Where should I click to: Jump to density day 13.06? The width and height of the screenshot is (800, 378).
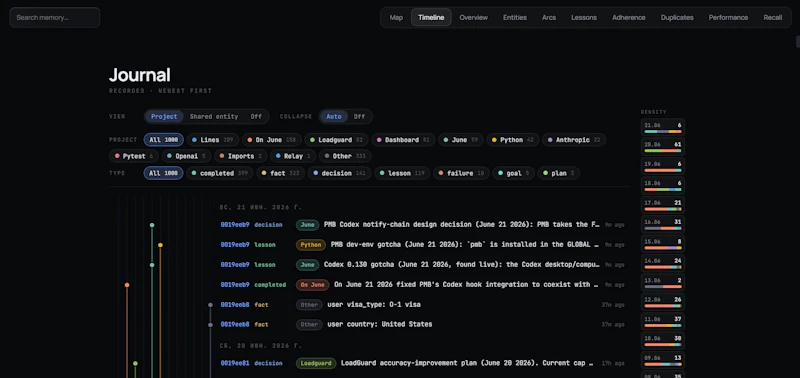663,282
